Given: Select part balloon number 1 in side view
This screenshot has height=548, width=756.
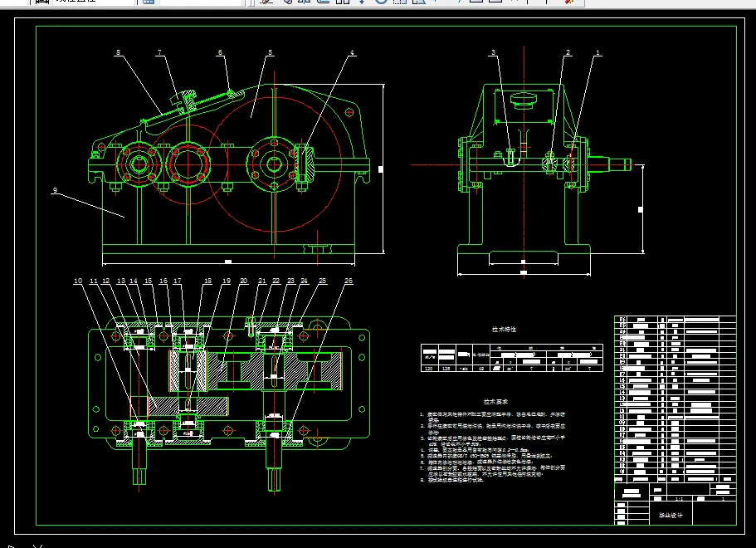Looking at the screenshot, I should [597, 52].
